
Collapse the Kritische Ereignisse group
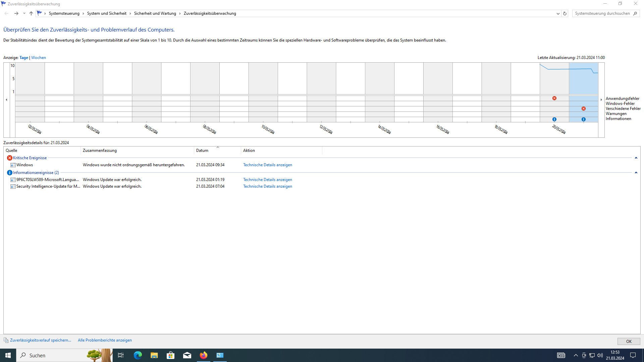(636, 158)
